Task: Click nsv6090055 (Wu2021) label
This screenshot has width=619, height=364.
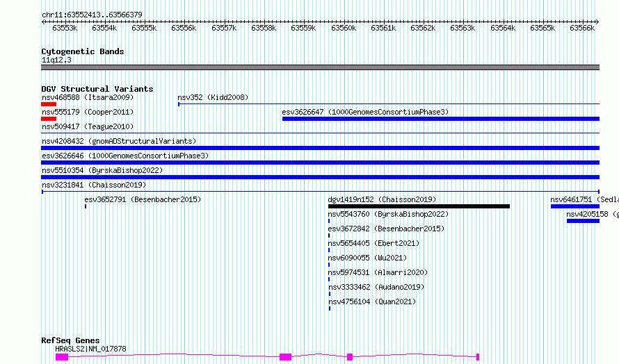Action: click(367, 258)
